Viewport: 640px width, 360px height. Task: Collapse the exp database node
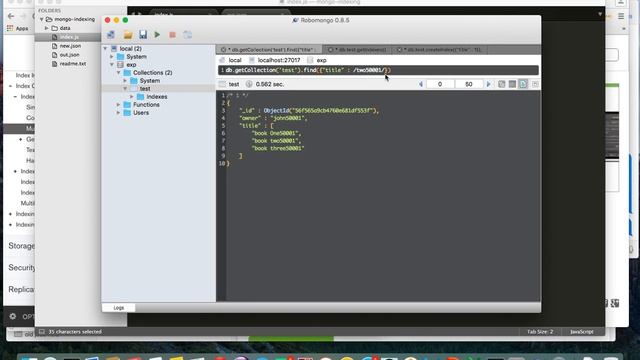coord(112,65)
